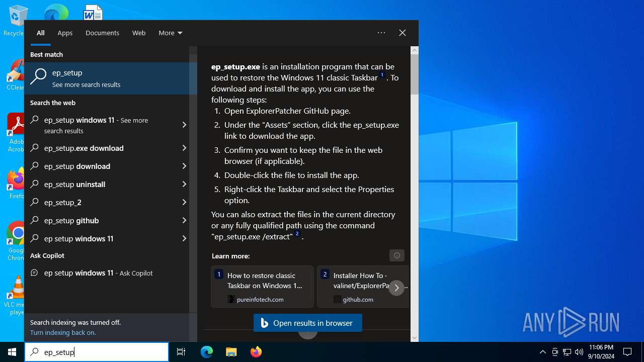Open the notification center icon
Screen dimensions: 644x362
pyautogui.click(x=627, y=352)
